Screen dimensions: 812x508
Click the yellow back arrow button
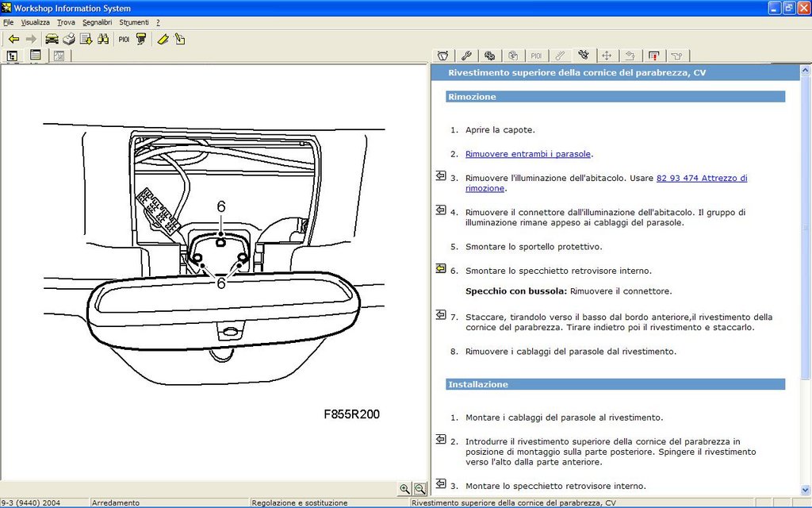click(x=13, y=39)
